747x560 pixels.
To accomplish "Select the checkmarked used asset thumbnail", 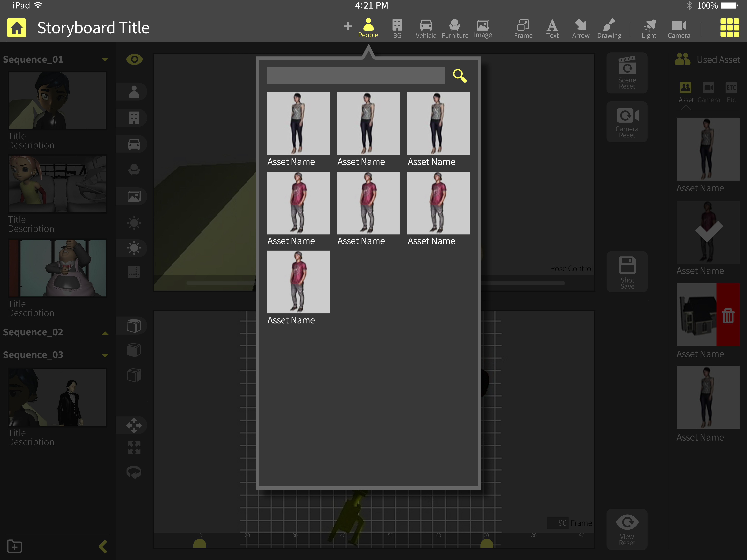I will coord(708,232).
